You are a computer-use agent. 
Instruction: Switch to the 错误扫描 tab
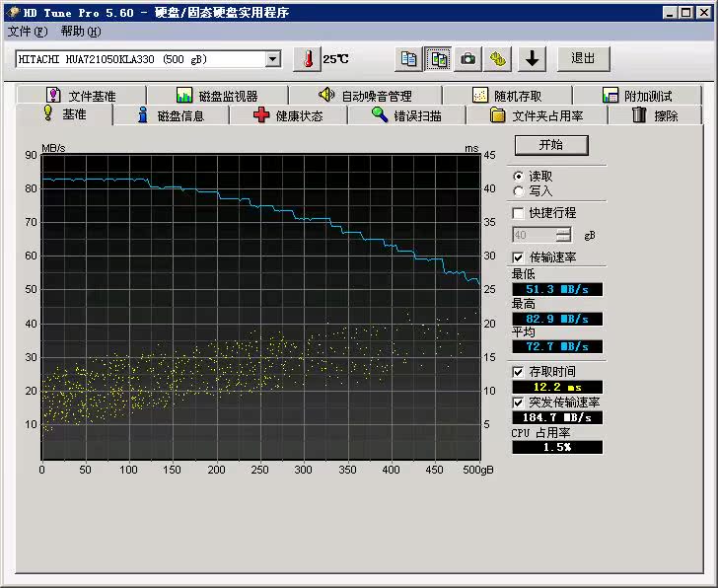pyautogui.click(x=405, y=115)
